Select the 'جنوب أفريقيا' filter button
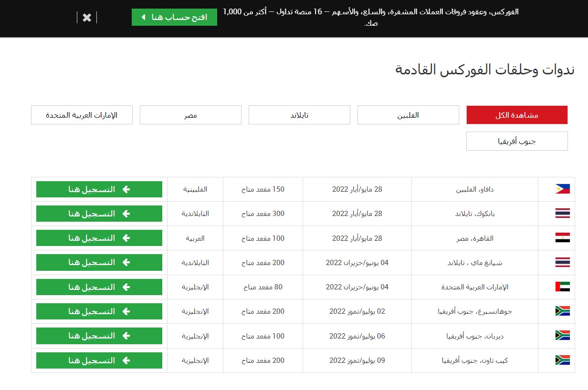The width and height of the screenshot is (588, 390). point(517,141)
